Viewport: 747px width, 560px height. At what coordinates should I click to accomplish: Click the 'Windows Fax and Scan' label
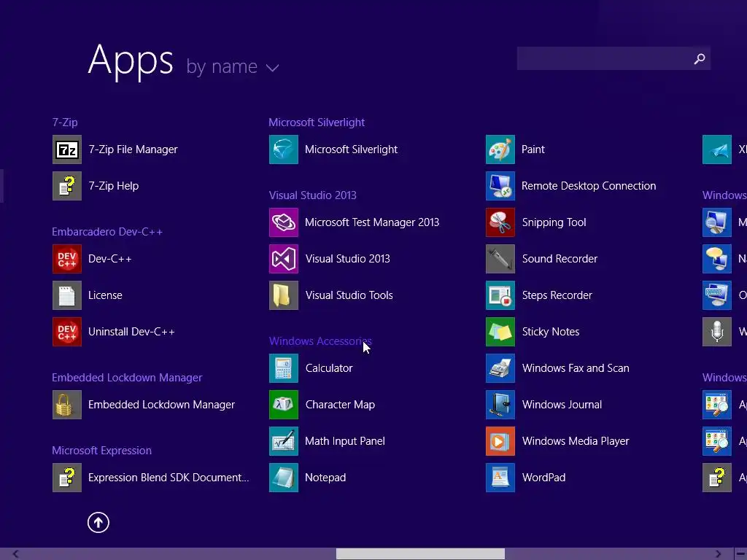(x=576, y=368)
